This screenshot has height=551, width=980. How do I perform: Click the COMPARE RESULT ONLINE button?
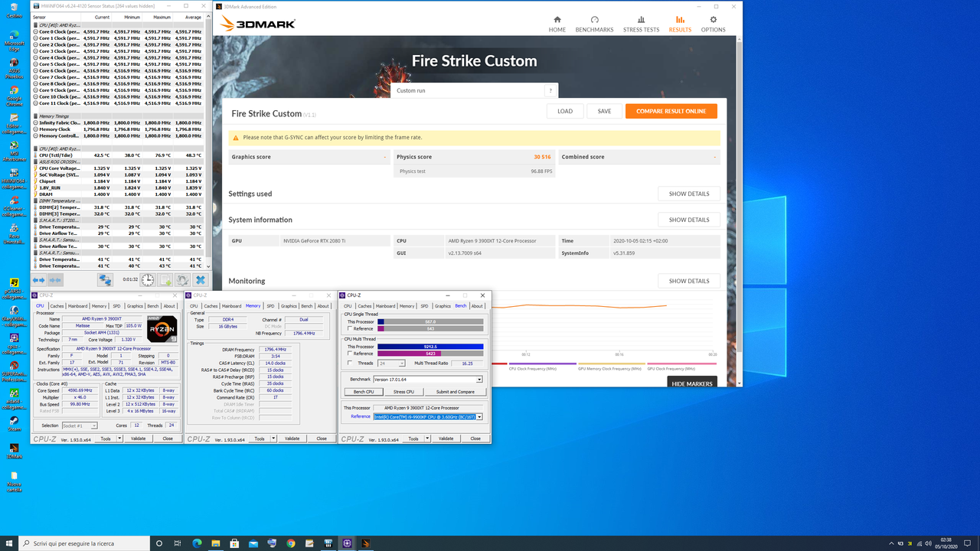[671, 110]
